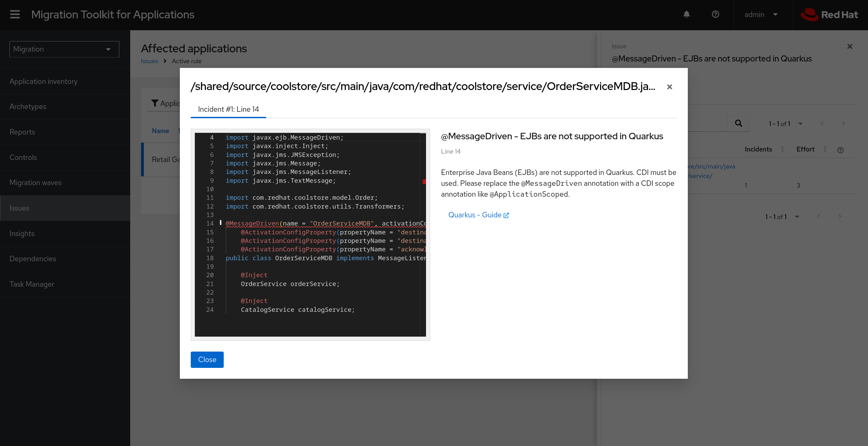
Task: Open Migration waves in sidebar
Action: click(35, 183)
